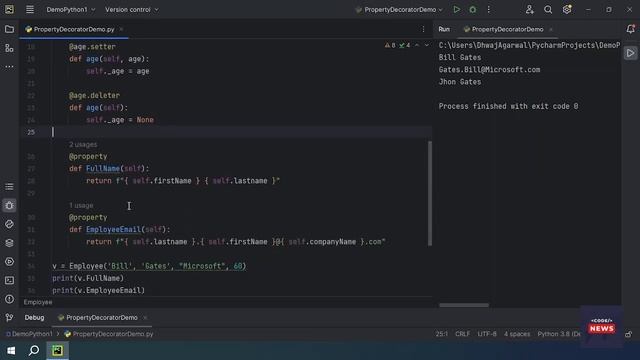The height and width of the screenshot is (360, 640).
Task: Click the Gates.Bill@Microsoft.com output line
Action: (489, 70)
